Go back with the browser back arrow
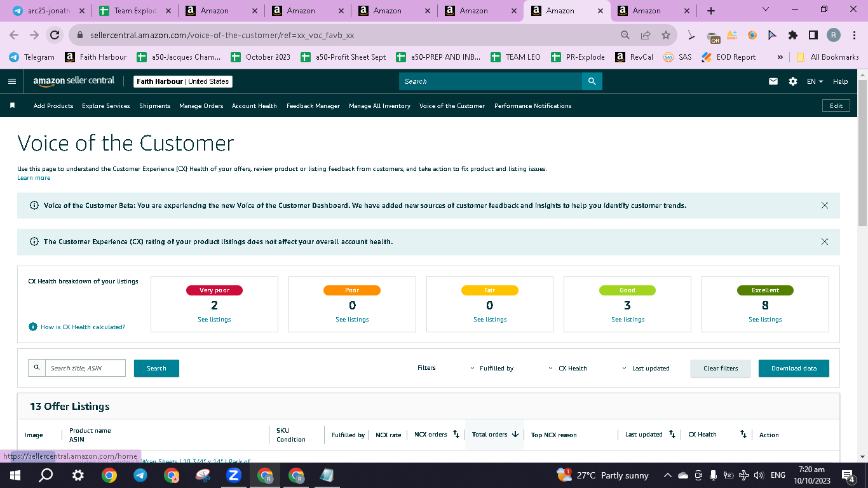Image resolution: width=868 pixels, height=488 pixels. click(x=15, y=36)
